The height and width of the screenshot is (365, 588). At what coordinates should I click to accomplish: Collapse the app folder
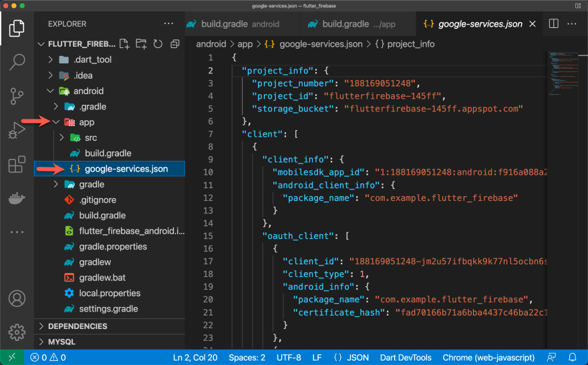[x=56, y=122]
